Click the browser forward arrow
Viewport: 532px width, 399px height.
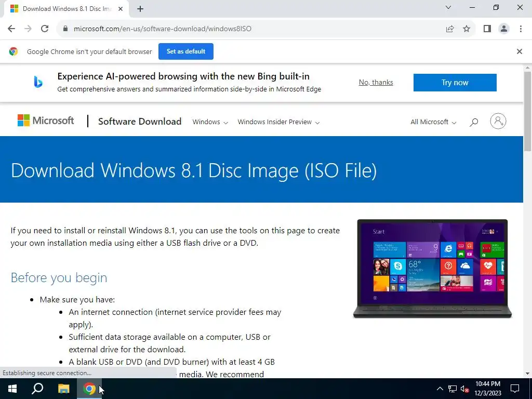point(28,29)
